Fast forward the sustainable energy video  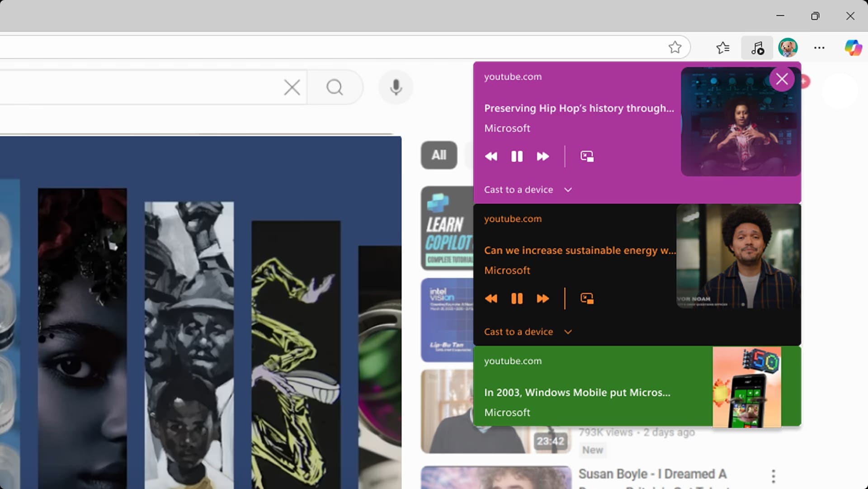pyautogui.click(x=542, y=299)
